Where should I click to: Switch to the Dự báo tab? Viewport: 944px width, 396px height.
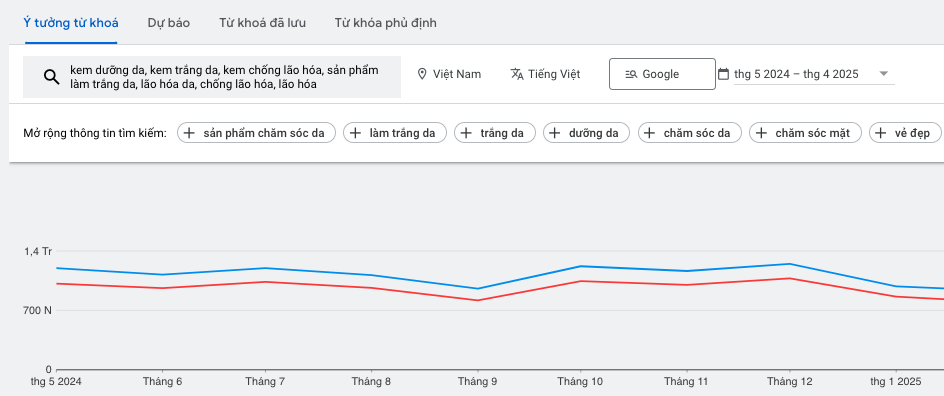[169, 23]
